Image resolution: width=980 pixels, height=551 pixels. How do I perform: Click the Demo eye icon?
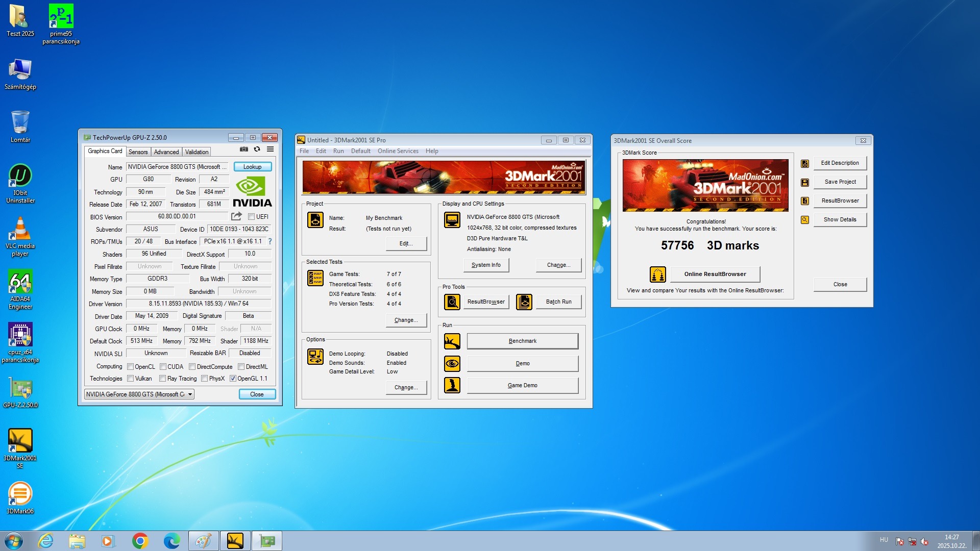click(x=452, y=364)
